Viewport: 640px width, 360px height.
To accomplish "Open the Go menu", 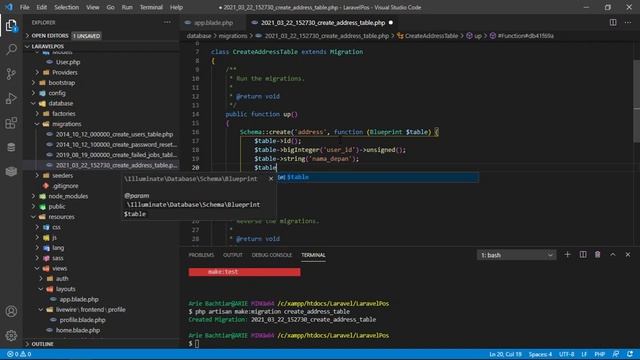I will pyautogui.click(x=110, y=7).
